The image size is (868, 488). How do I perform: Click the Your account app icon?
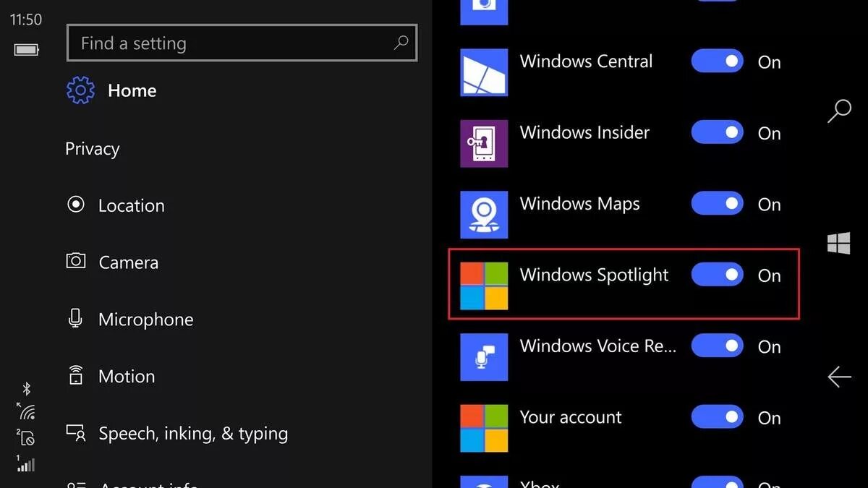tap(484, 428)
